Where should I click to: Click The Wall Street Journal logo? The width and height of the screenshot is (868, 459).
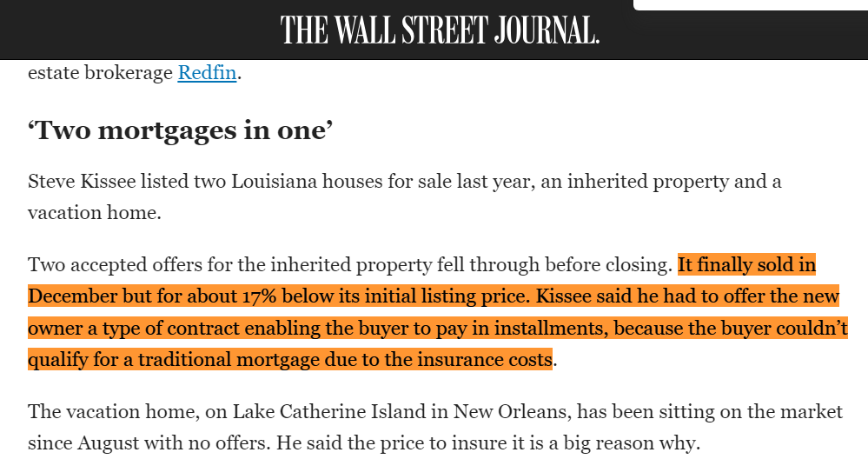(x=440, y=30)
